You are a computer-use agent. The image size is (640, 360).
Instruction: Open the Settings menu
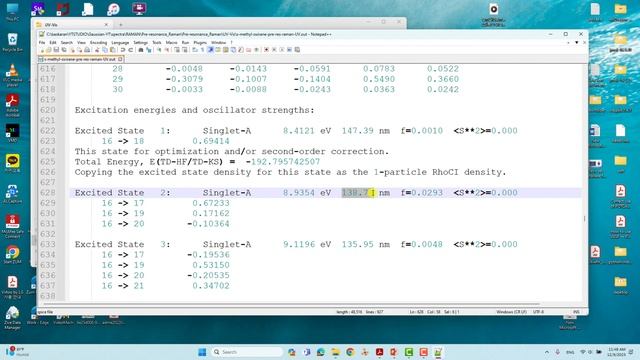(x=140, y=42)
